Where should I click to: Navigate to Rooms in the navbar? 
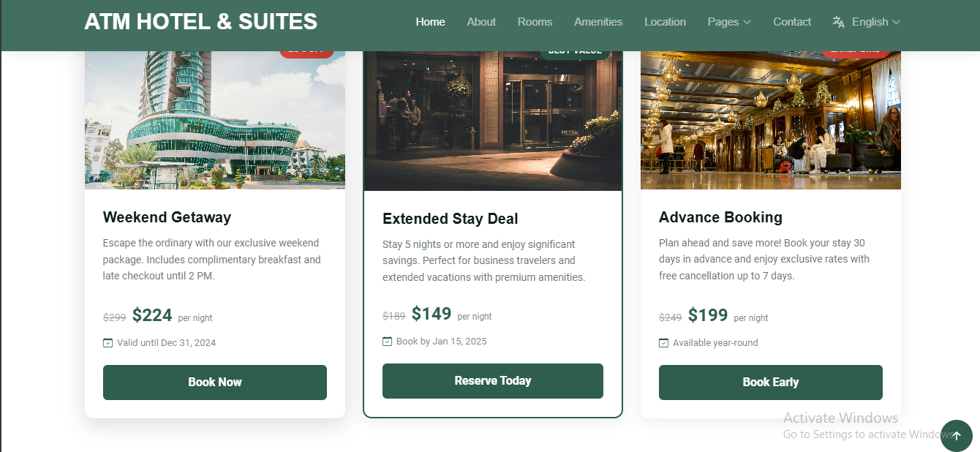(535, 22)
